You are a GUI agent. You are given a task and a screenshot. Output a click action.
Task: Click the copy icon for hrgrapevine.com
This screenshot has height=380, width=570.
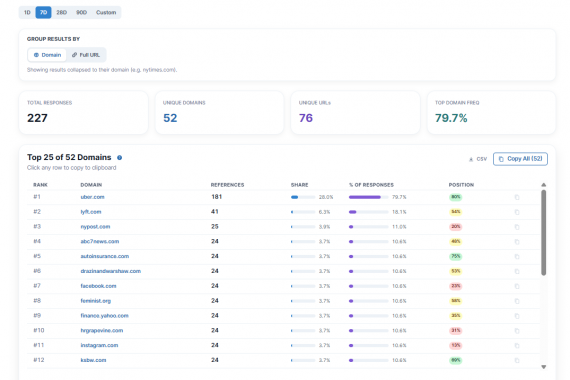517,331
